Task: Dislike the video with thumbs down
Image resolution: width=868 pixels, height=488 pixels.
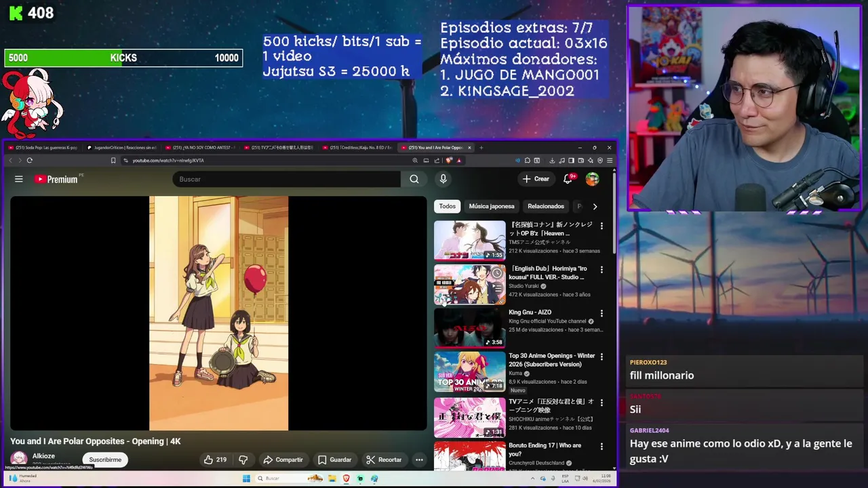Action: [243, 460]
